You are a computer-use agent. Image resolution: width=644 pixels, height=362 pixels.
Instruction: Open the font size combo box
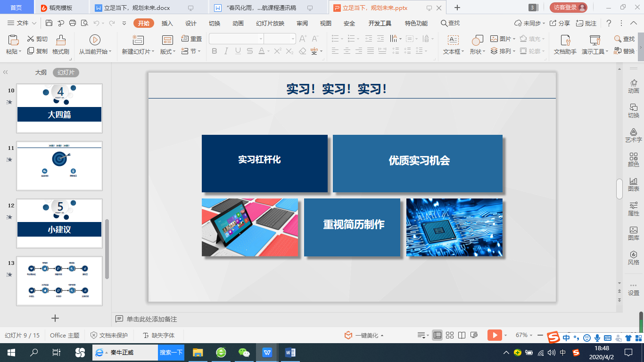280,39
